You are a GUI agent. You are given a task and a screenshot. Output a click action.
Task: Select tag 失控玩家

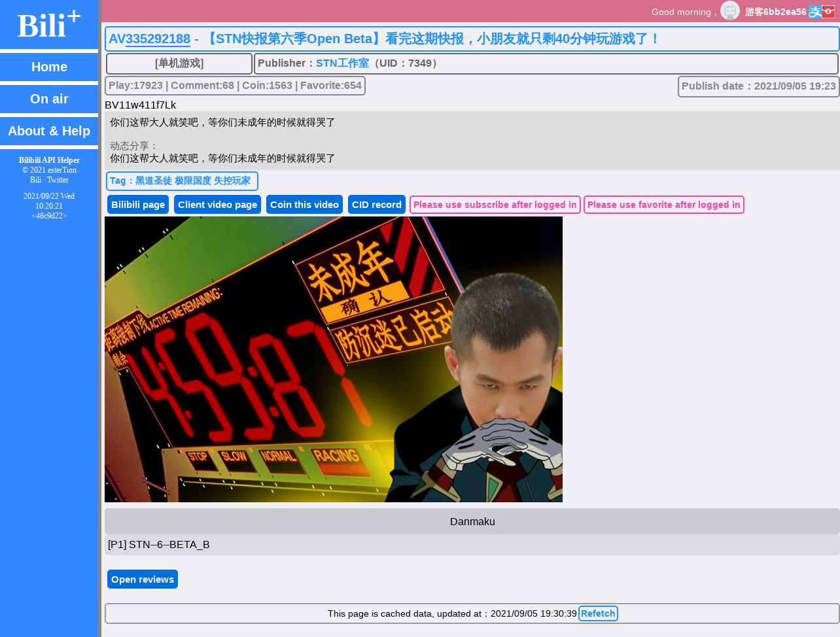pyautogui.click(x=232, y=181)
